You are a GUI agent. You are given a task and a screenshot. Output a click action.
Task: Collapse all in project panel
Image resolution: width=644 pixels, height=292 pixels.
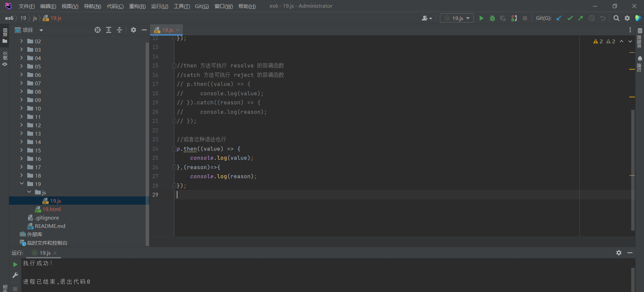[x=119, y=30]
